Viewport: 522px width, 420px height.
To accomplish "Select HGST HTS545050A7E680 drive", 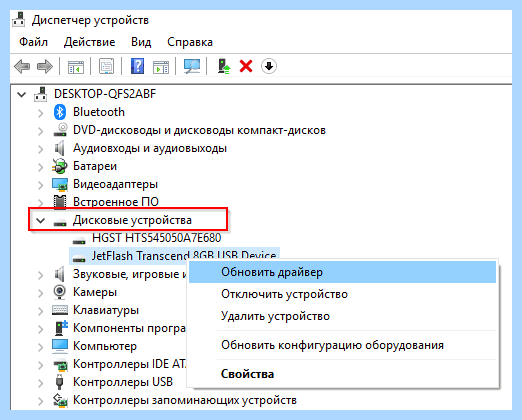I will coord(157,238).
